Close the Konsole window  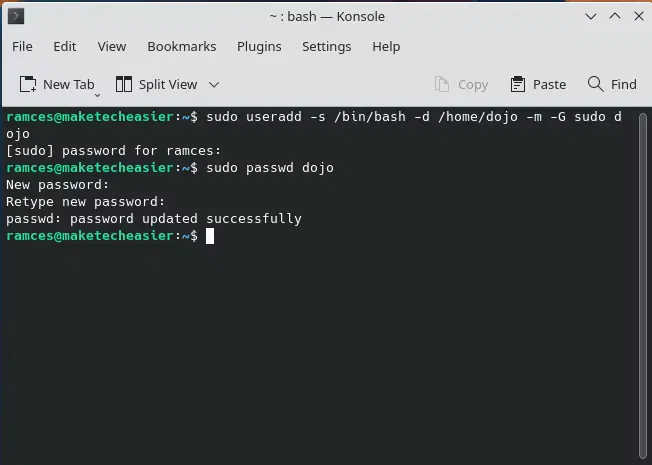(x=639, y=16)
